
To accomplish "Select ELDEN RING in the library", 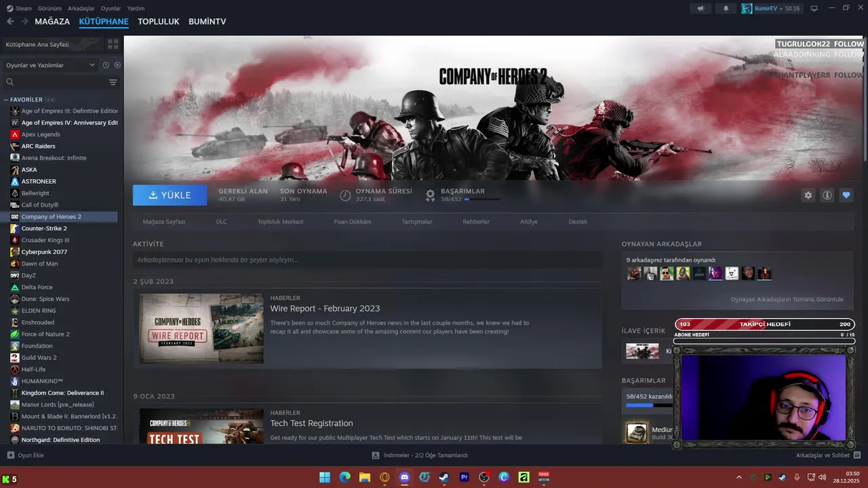I will [38, 310].
